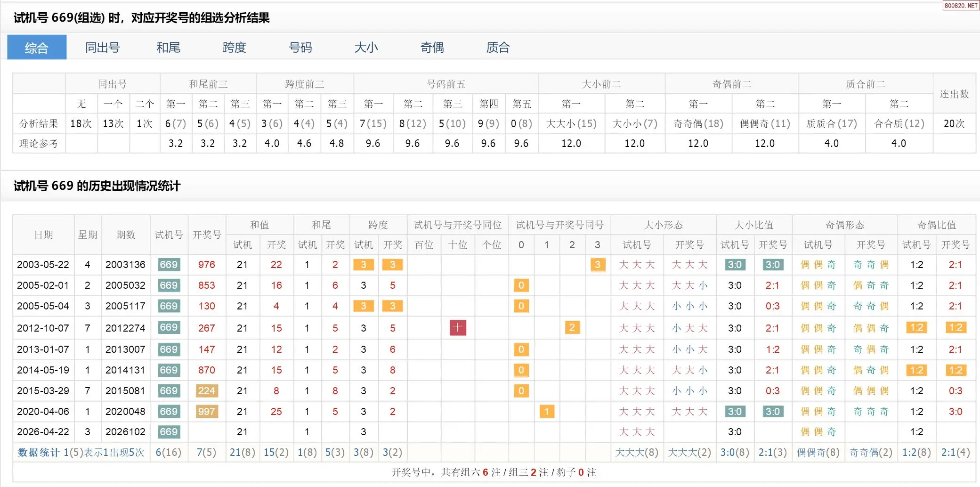Click the 数据统计 label in the summary row

point(38,453)
